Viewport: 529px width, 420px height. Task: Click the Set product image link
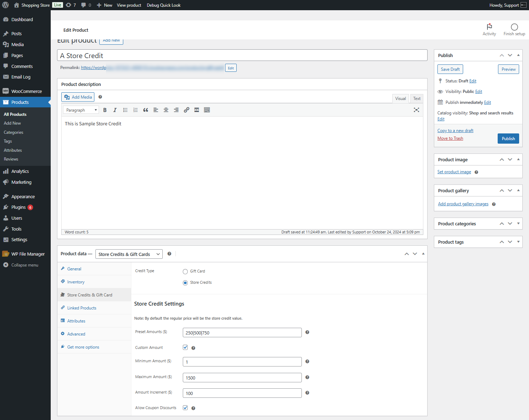pos(454,172)
